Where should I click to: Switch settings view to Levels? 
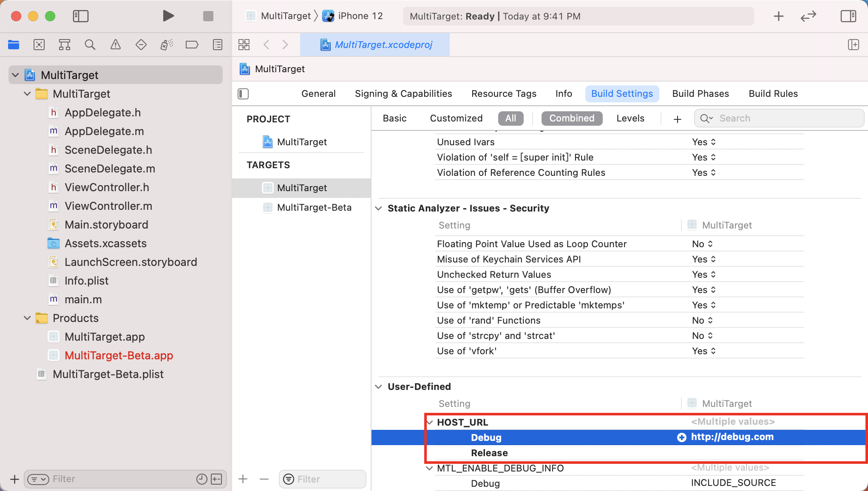[630, 118]
